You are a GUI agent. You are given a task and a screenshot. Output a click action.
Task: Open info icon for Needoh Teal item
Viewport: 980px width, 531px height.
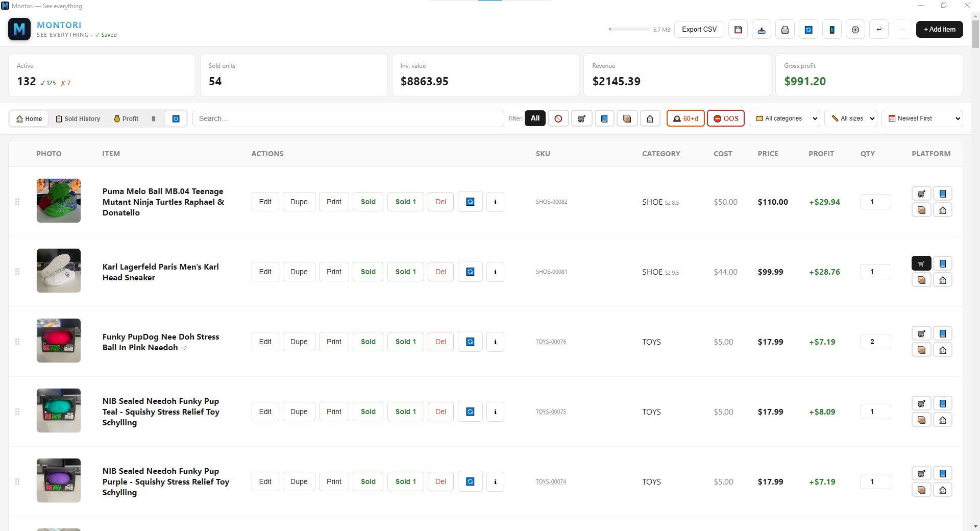pyautogui.click(x=495, y=412)
